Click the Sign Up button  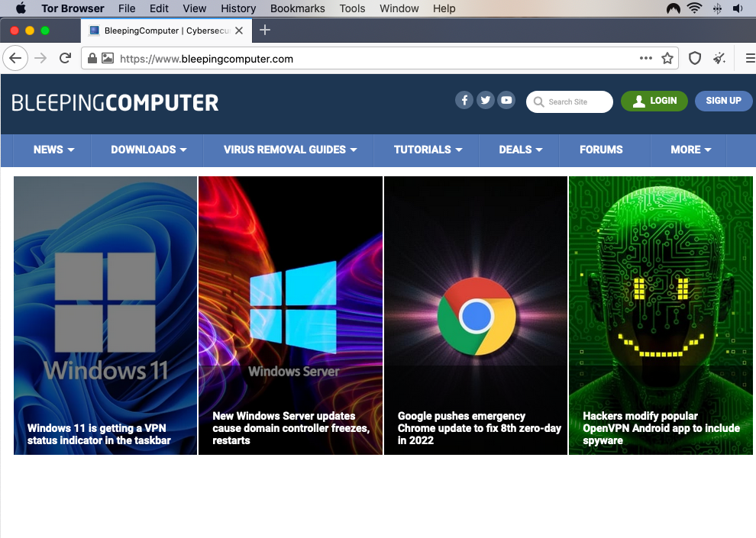pos(723,101)
